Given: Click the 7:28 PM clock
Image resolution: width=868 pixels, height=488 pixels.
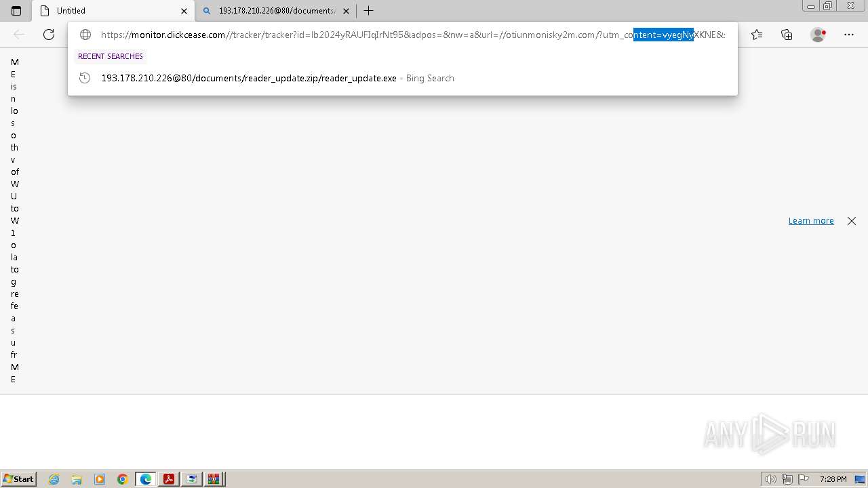Looking at the screenshot, I should [x=833, y=479].
